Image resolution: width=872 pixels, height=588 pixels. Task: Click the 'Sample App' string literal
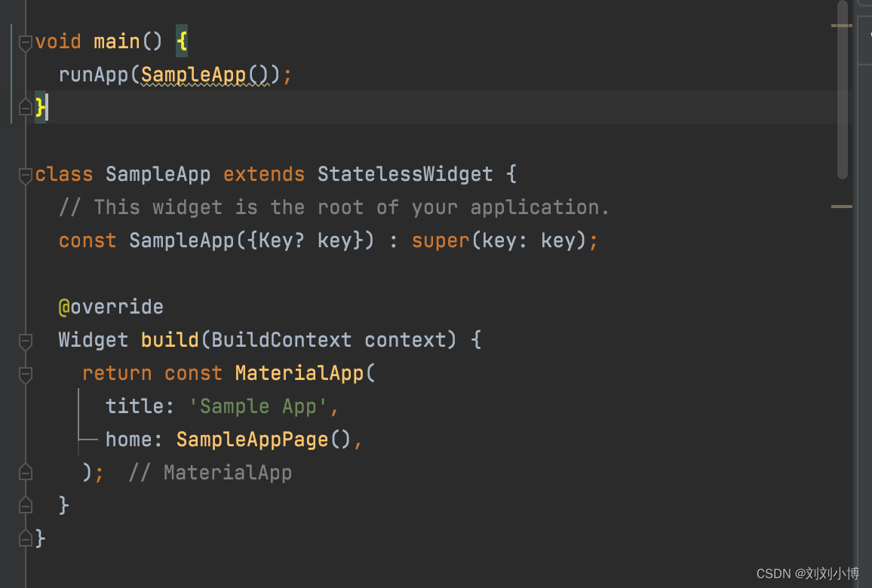pos(258,406)
